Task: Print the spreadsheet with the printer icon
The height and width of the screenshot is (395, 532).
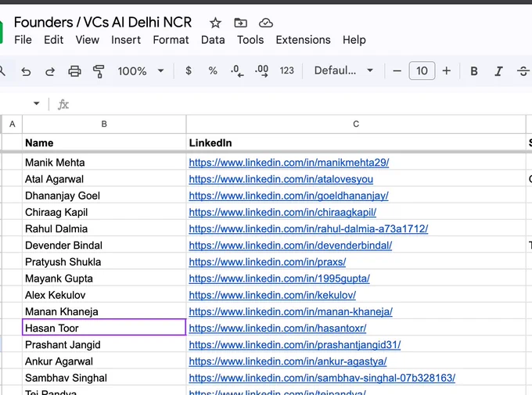Action: click(74, 71)
